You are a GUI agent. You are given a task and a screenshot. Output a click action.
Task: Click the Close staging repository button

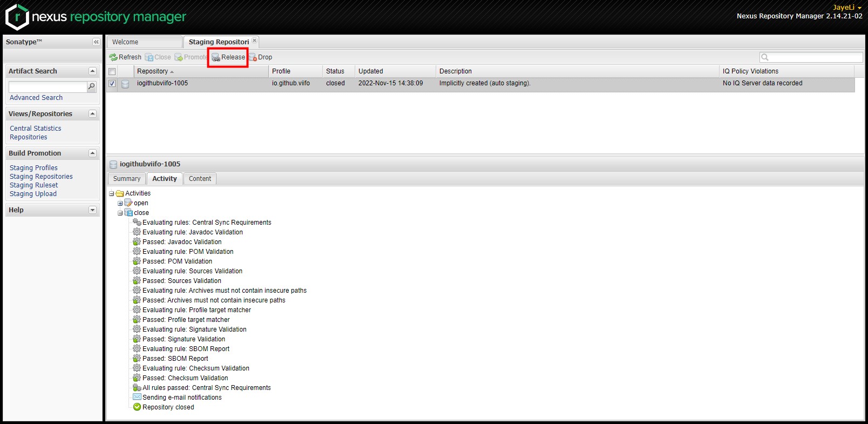pos(158,57)
